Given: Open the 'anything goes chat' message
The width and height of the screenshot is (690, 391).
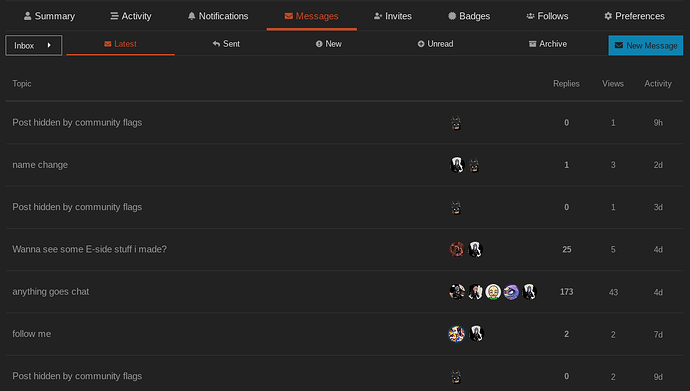Looking at the screenshot, I should (x=51, y=292).
